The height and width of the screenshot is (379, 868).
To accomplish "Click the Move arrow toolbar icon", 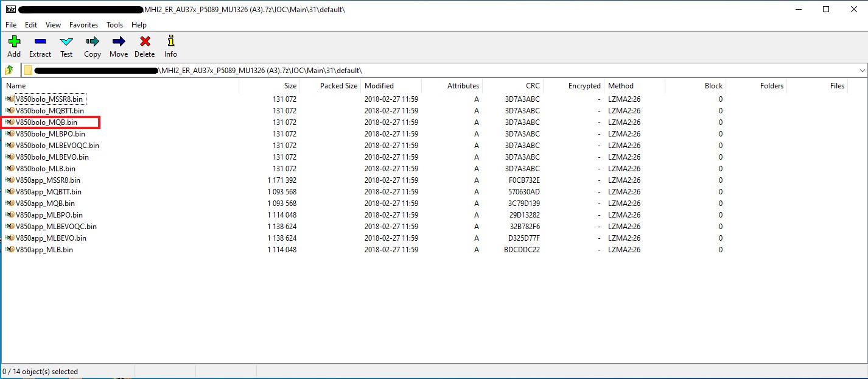I will [x=119, y=41].
